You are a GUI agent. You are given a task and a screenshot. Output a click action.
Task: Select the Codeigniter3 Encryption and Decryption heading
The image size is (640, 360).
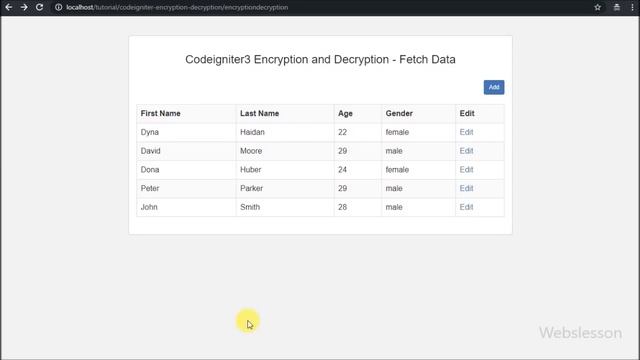(320, 60)
